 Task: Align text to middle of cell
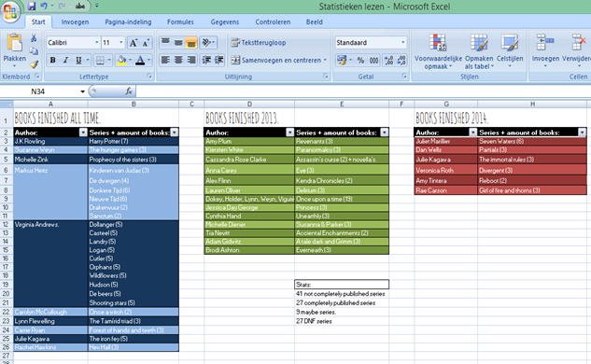[x=178, y=42]
